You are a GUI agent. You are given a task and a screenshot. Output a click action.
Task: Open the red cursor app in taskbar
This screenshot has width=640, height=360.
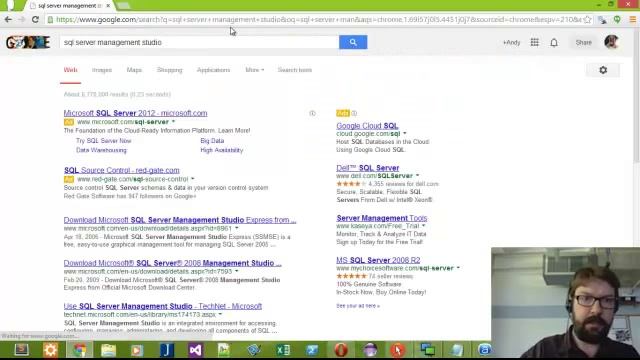click(x=398, y=350)
